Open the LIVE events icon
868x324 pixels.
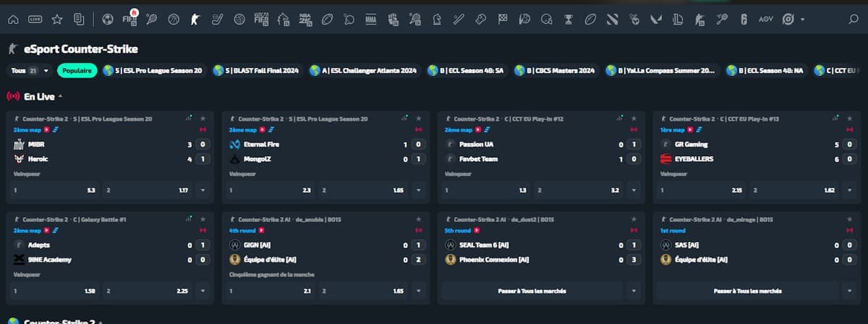point(35,18)
